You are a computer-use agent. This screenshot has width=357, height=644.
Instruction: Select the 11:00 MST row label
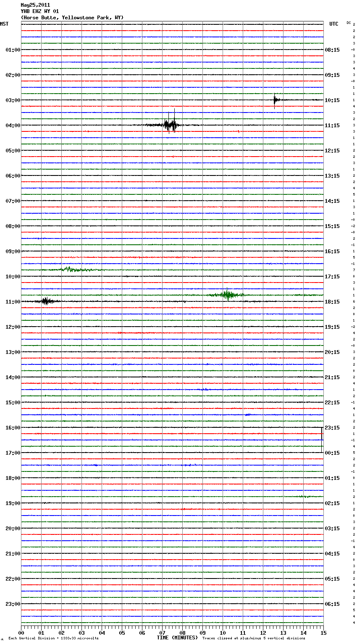click(13, 302)
